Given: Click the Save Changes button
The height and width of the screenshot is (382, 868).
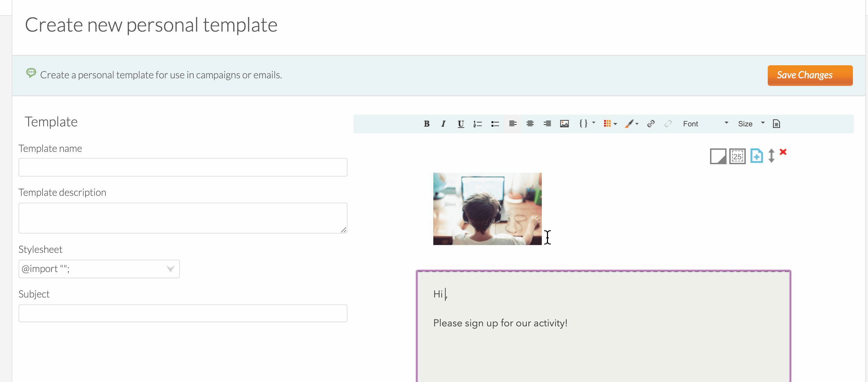Looking at the screenshot, I should pyautogui.click(x=810, y=75).
